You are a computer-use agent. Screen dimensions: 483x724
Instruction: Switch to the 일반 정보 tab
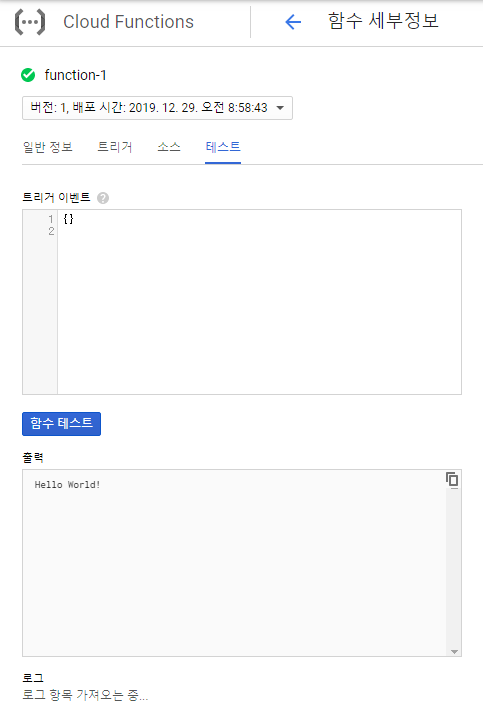[48, 147]
